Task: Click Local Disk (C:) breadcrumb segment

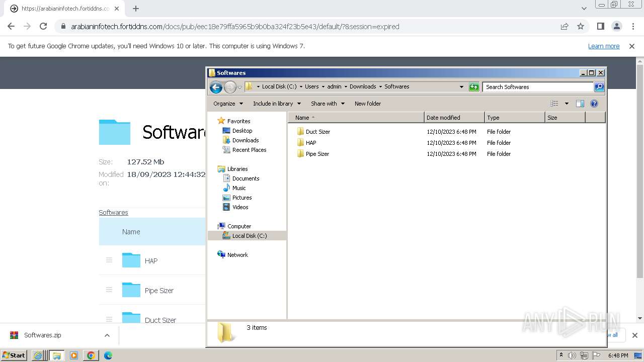Action: point(279,86)
